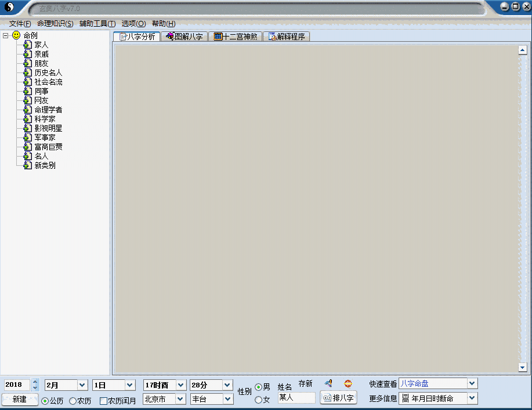
Task: Select the 影视明星 category icon
Action: 27,128
